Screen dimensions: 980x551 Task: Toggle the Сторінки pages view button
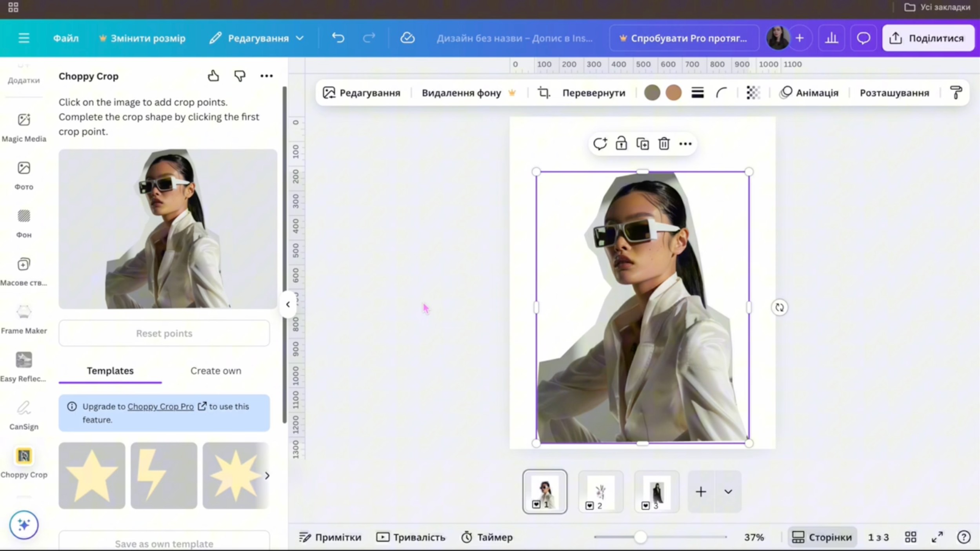tap(822, 537)
